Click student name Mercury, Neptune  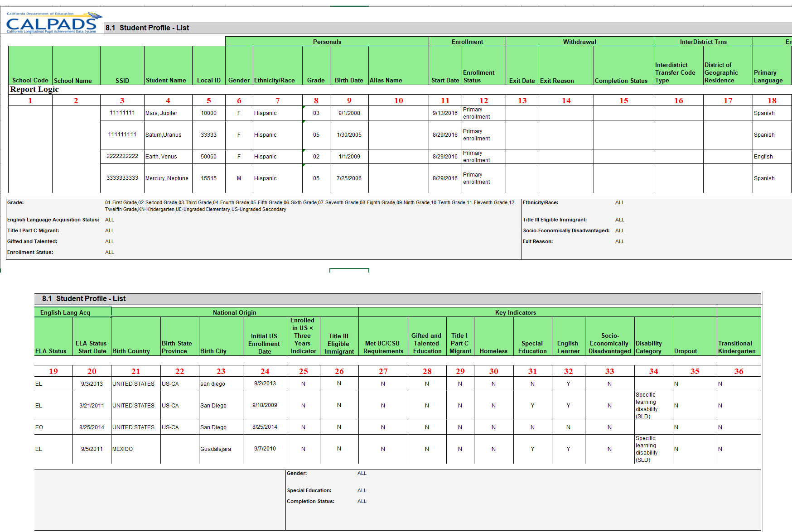coord(167,178)
